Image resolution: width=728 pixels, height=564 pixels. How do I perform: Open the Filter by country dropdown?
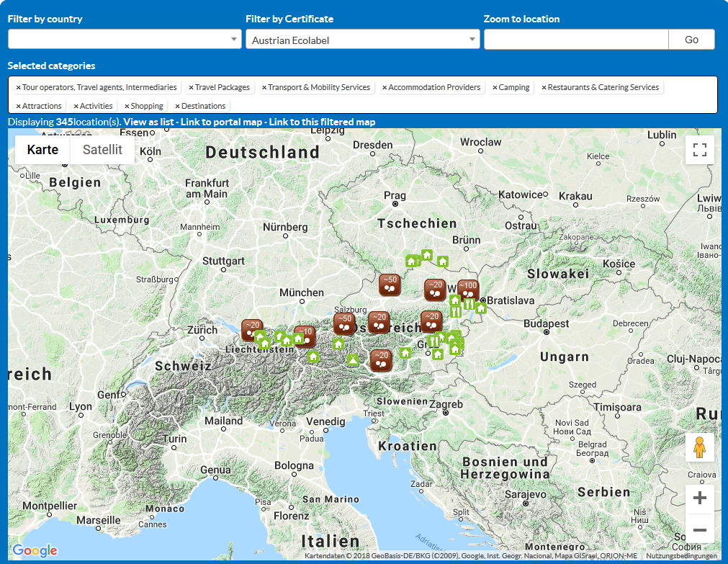(125, 40)
